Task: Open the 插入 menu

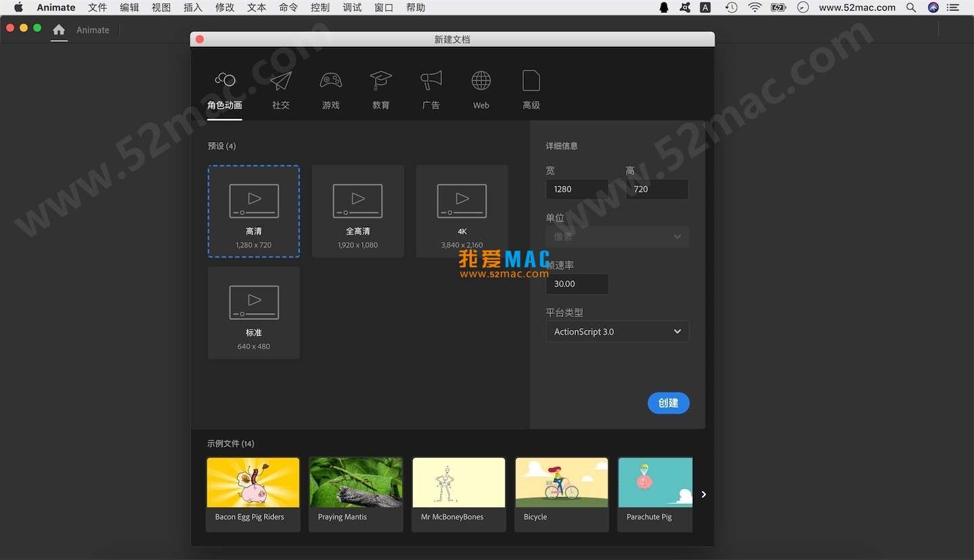Action: (x=193, y=7)
